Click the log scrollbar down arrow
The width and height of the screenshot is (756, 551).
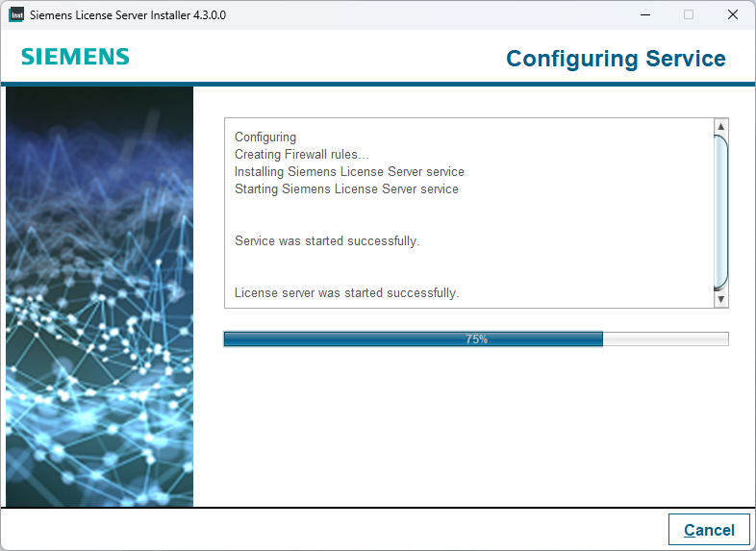(720, 299)
